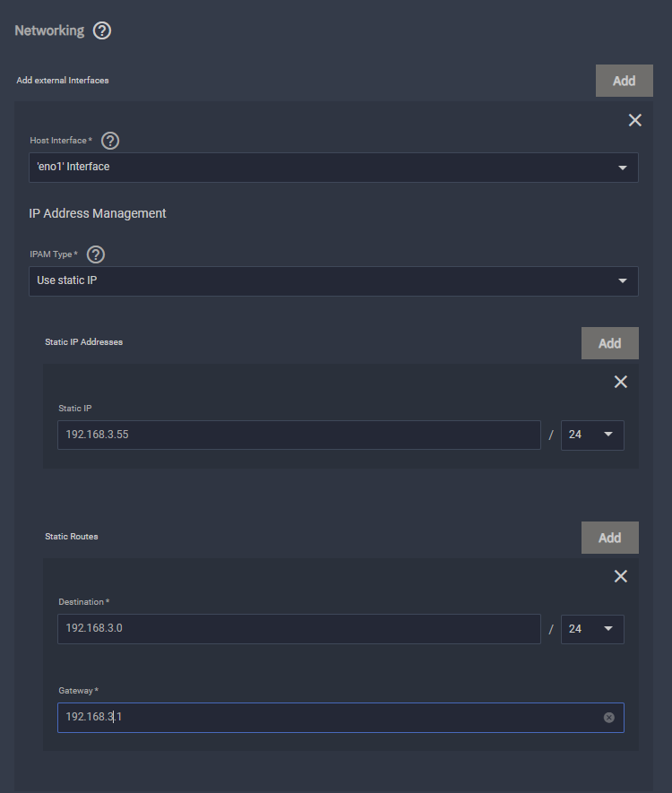The image size is (672, 793).
Task: Add another external interface
Action: point(624,81)
